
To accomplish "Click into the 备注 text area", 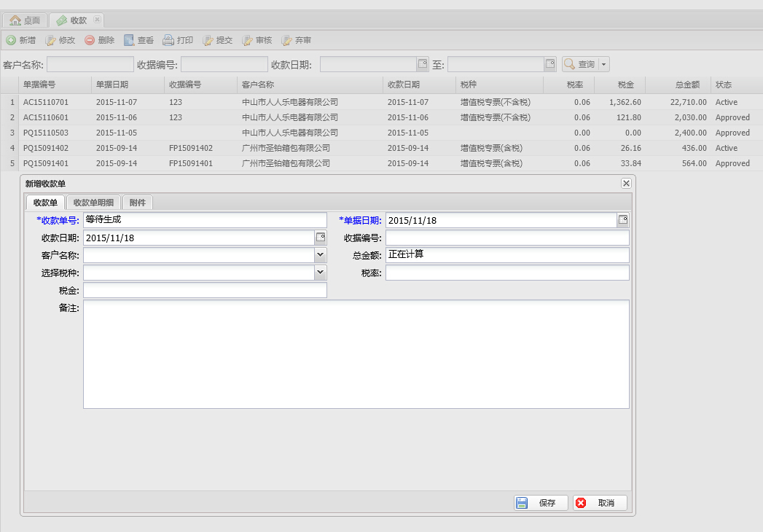I will (356, 354).
